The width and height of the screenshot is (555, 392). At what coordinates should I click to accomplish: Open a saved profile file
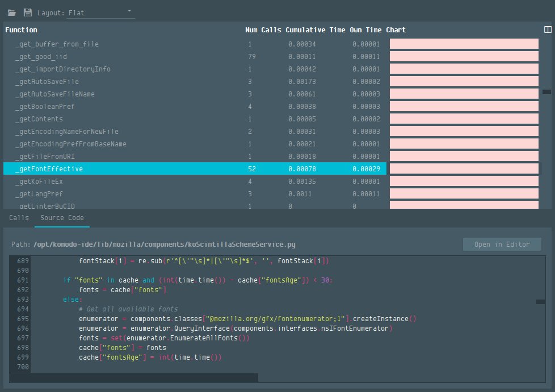(x=10, y=11)
